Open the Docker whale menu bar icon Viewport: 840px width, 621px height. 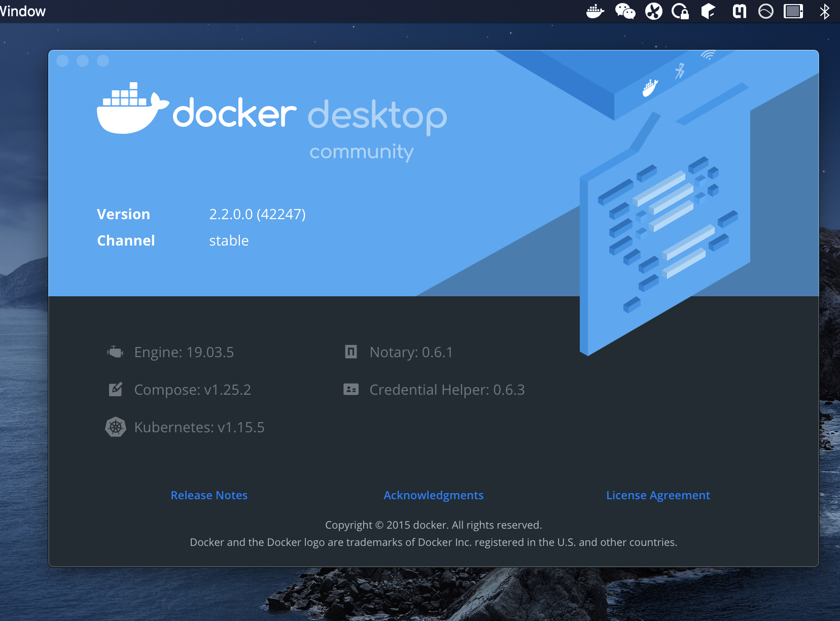pos(595,11)
